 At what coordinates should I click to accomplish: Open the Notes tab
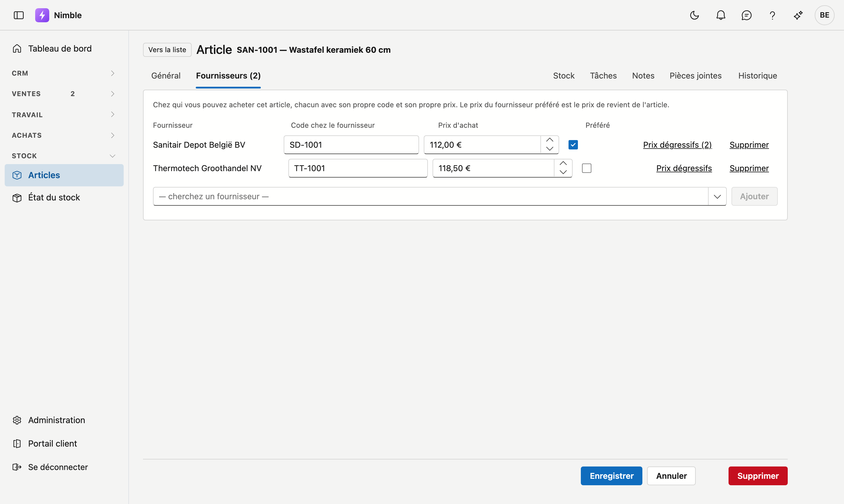643,76
